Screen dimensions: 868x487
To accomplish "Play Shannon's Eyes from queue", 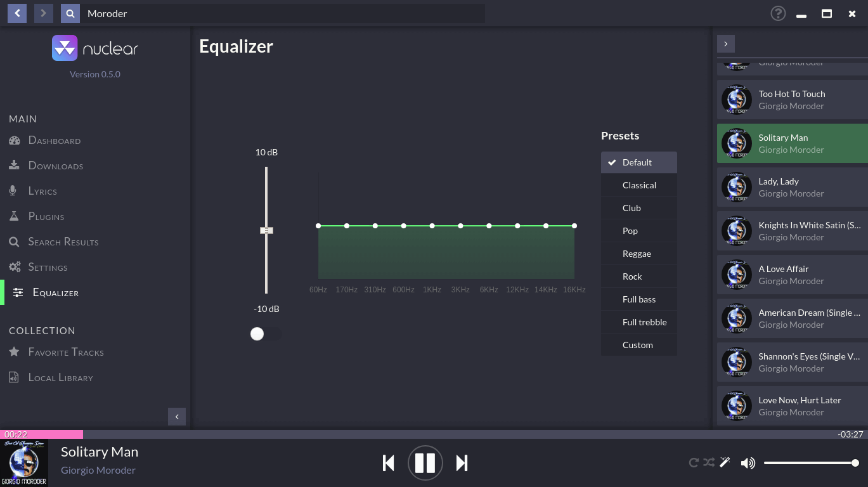I will (x=792, y=362).
